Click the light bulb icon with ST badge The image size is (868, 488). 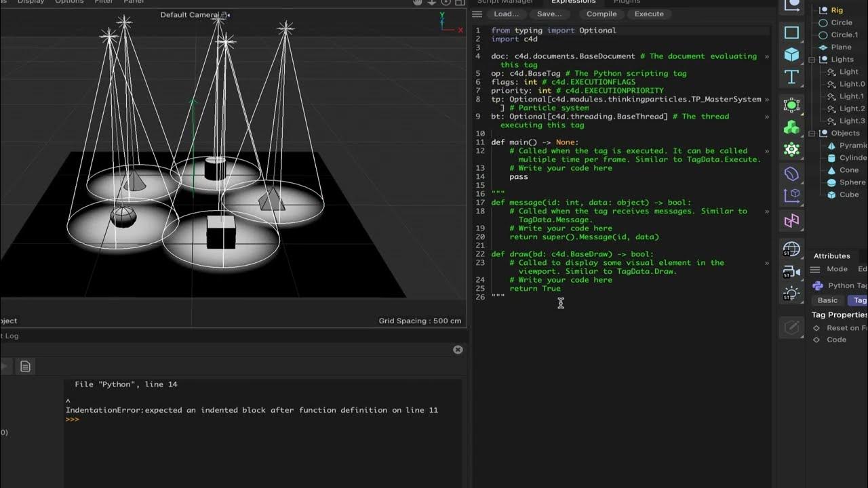[791, 294]
